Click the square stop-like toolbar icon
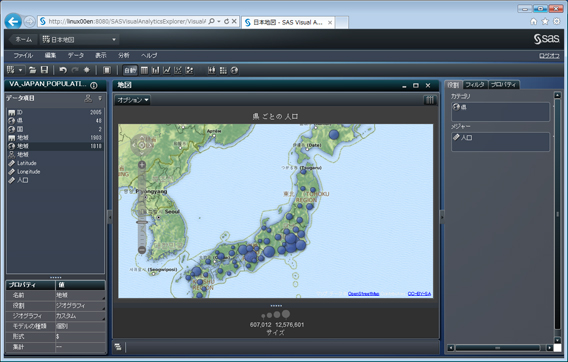 (107, 70)
